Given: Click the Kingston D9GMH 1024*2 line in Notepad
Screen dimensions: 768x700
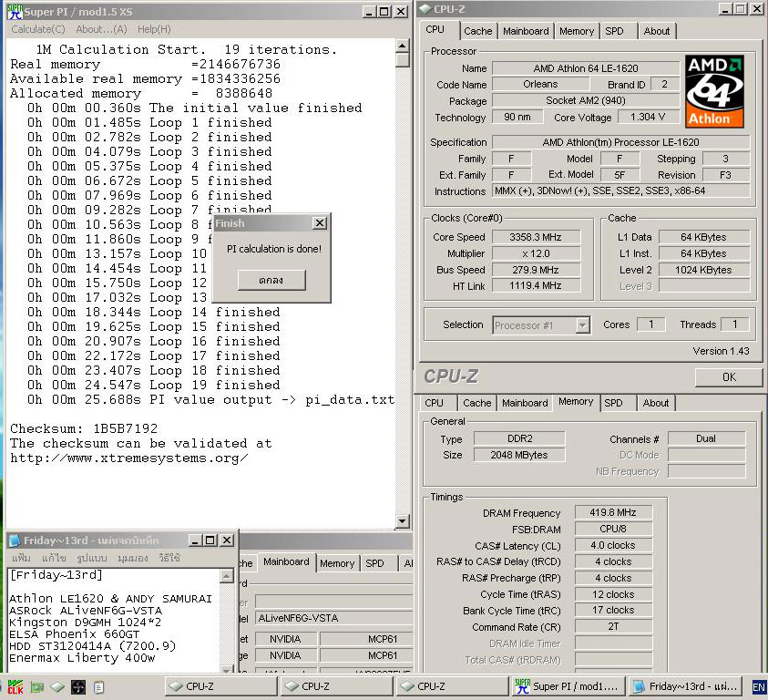Looking at the screenshot, I should (x=86, y=622).
